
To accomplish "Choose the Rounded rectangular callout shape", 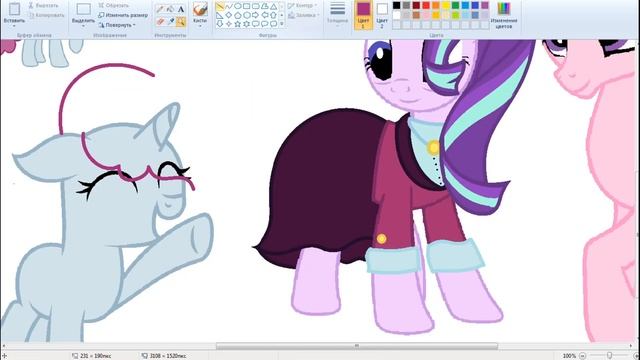I will point(256,24).
